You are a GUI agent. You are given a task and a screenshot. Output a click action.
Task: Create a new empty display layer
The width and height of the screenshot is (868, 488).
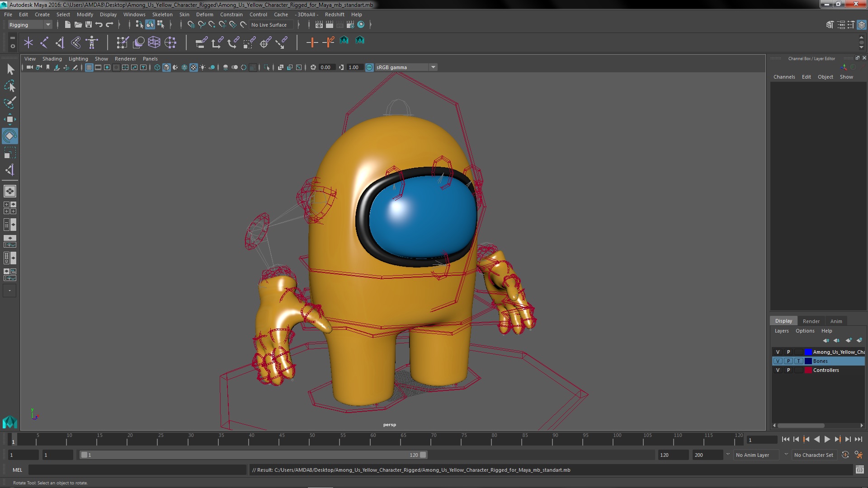(849, 340)
